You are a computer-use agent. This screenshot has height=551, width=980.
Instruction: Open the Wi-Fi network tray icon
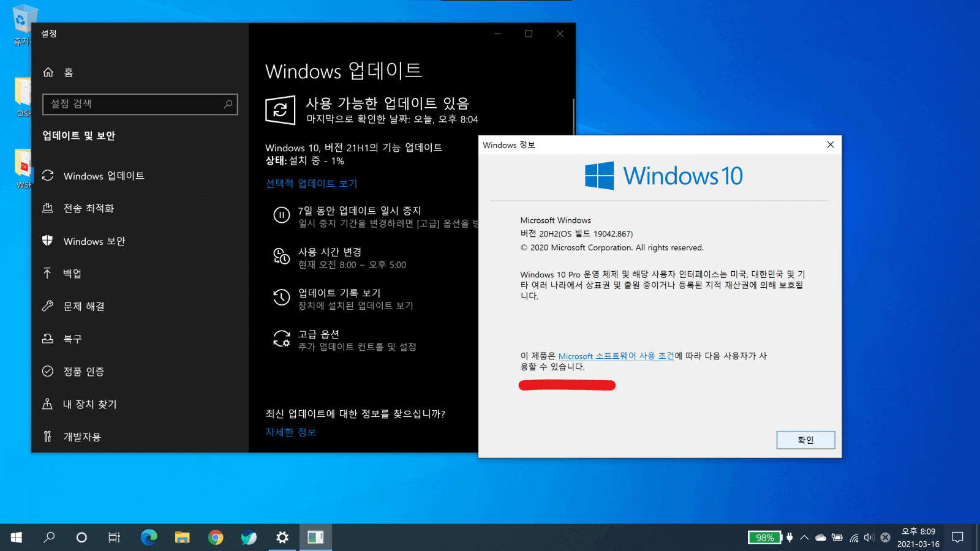point(854,538)
